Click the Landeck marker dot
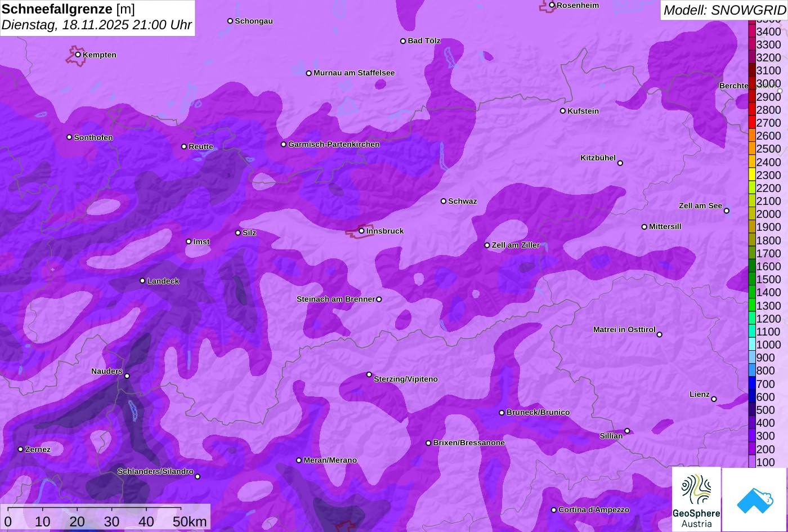Image resolution: width=788 pixels, height=532 pixels. [x=142, y=281]
